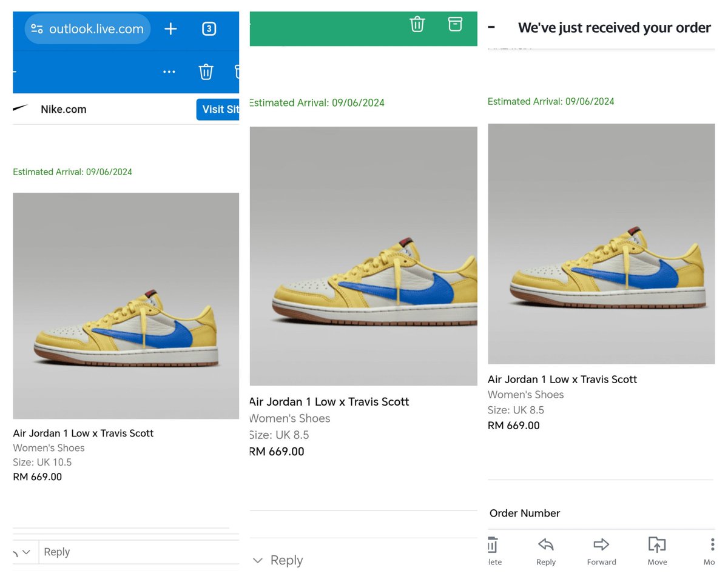The height and width of the screenshot is (582, 728).
Task: Delete the email using the trash icon in the green header
Action: 417,24
